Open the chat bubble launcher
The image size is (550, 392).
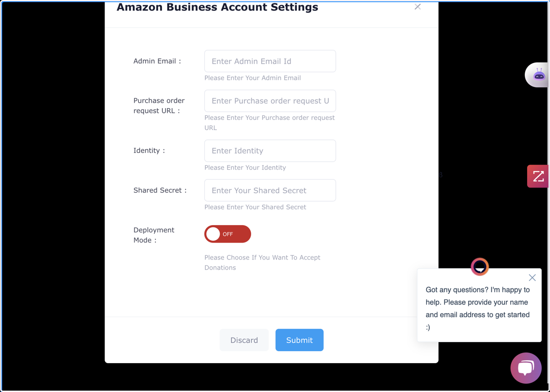point(526,368)
